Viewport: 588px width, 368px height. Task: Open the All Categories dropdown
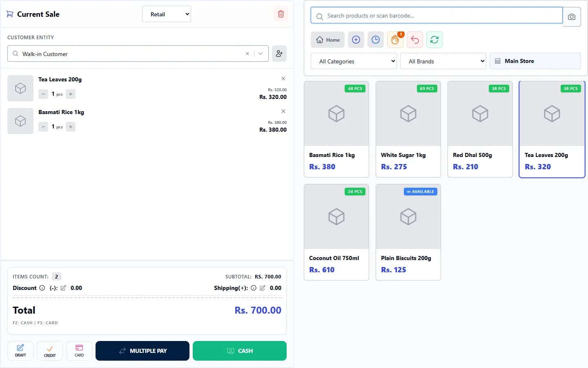[354, 61]
